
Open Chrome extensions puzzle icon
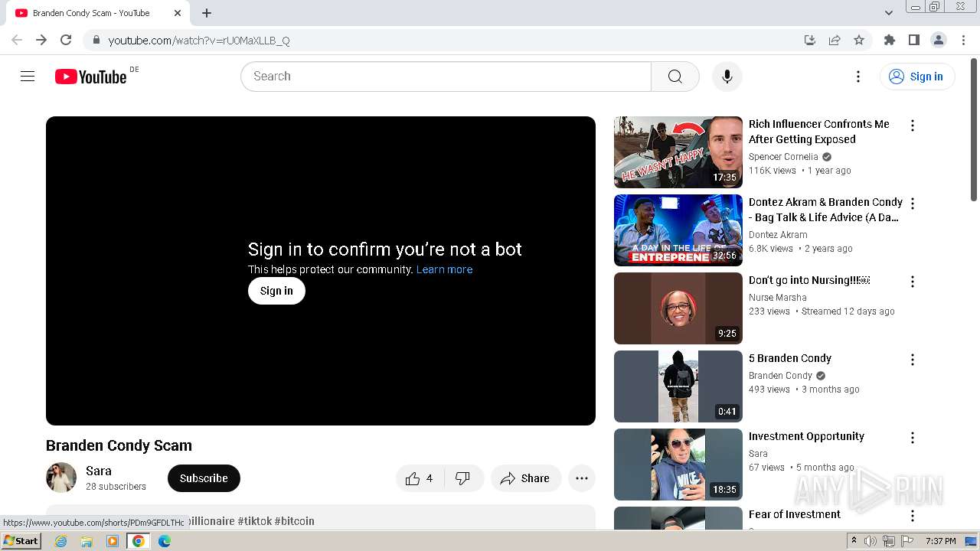point(890,40)
